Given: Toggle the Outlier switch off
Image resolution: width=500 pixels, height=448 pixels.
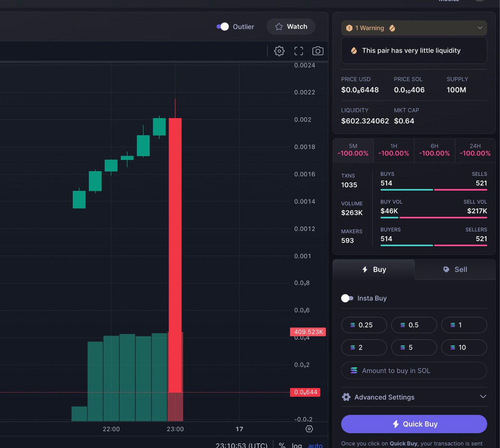Looking at the screenshot, I should (x=222, y=27).
